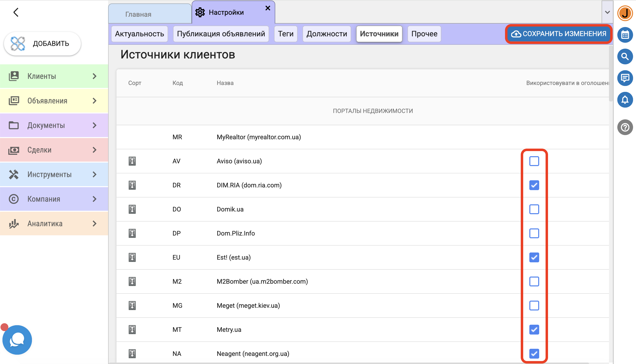Open the live chat bubble widget
The width and height of the screenshot is (636, 364).
(x=17, y=340)
